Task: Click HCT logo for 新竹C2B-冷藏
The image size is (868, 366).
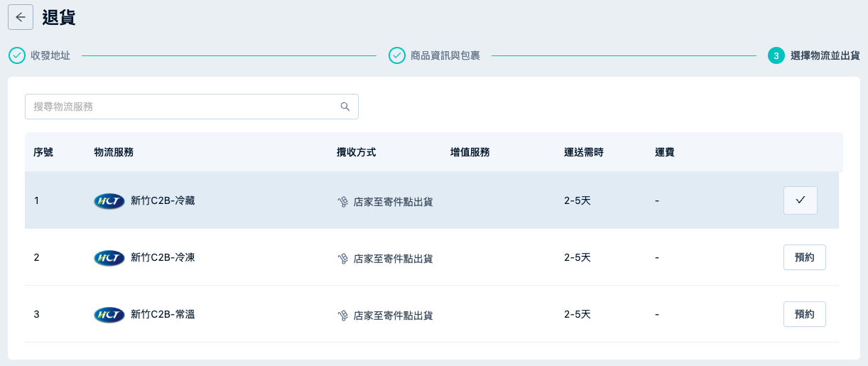Action: [x=109, y=201]
